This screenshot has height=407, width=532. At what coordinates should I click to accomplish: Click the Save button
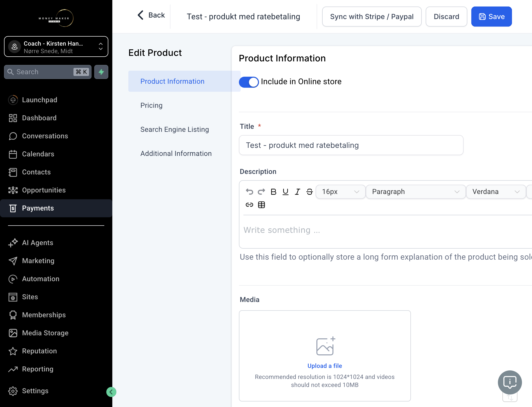point(491,17)
